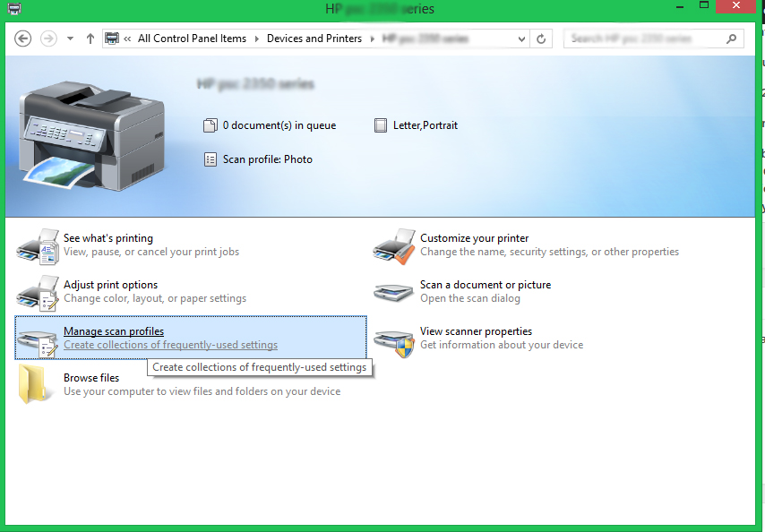This screenshot has width=765, height=532.
Task: Click the Back navigation arrow
Action: (23, 39)
